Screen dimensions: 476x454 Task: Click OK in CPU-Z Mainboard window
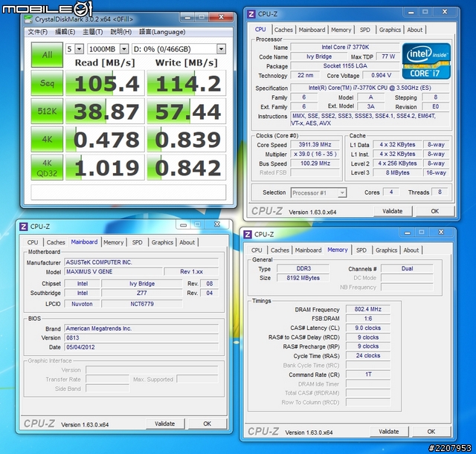tap(208, 424)
